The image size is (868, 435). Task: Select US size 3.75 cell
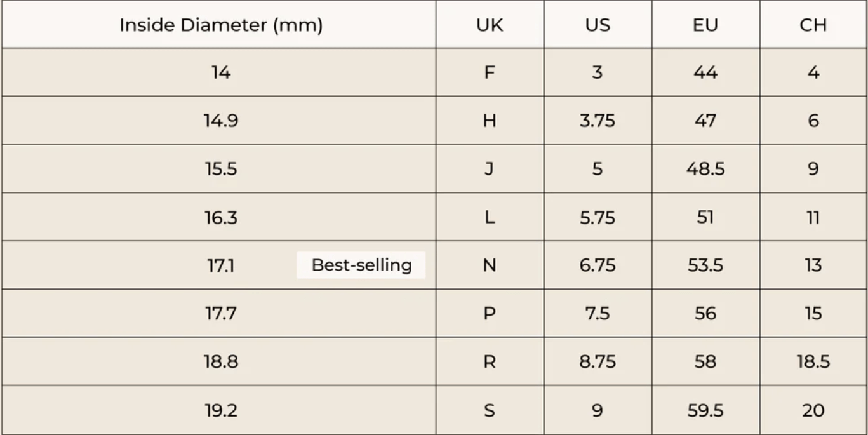click(x=597, y=121)
